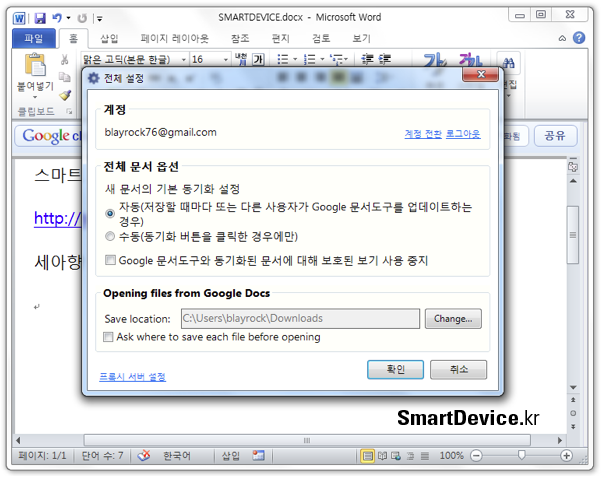Click the Save icon in the quick access toolbar
Viewport: 601px width, 478px height.
(40, 18)
